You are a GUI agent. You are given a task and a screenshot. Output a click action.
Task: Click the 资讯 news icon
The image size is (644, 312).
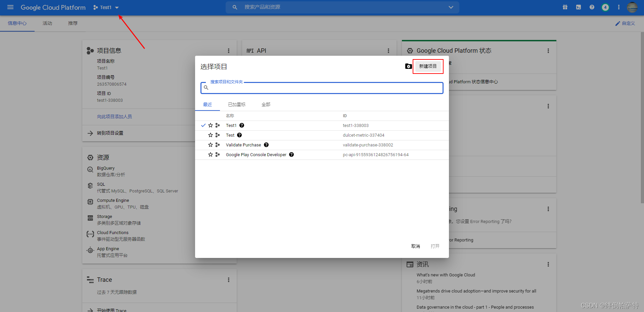point(410,264)
